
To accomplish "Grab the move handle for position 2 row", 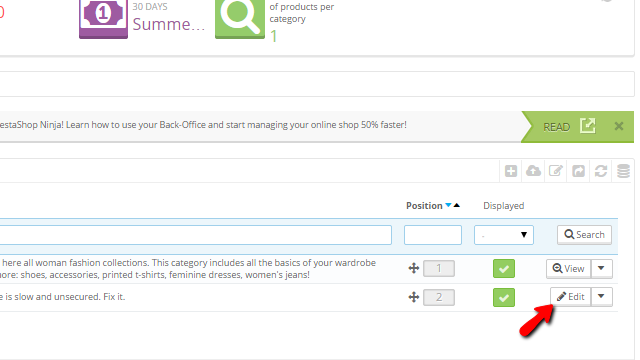I will click(413, 297).
